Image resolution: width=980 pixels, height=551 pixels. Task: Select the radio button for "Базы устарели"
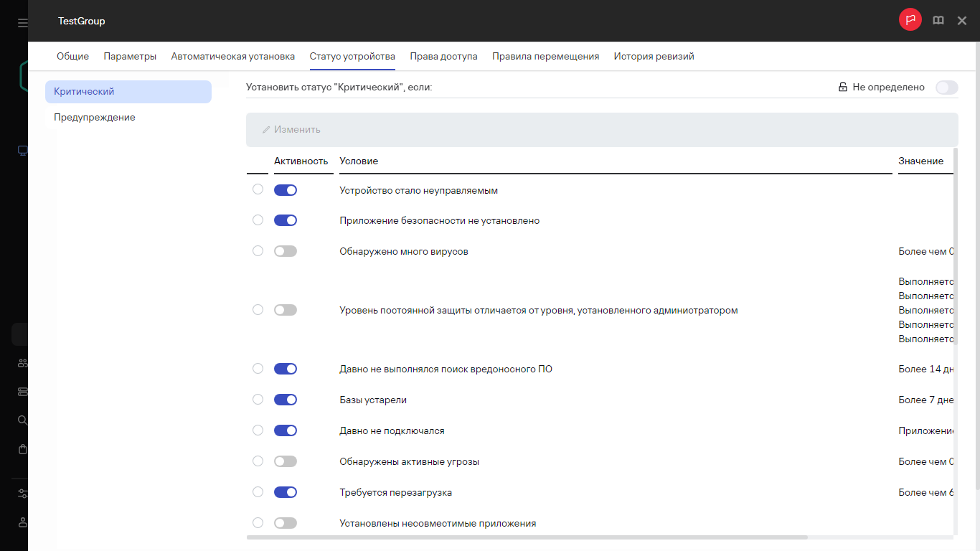258,400
